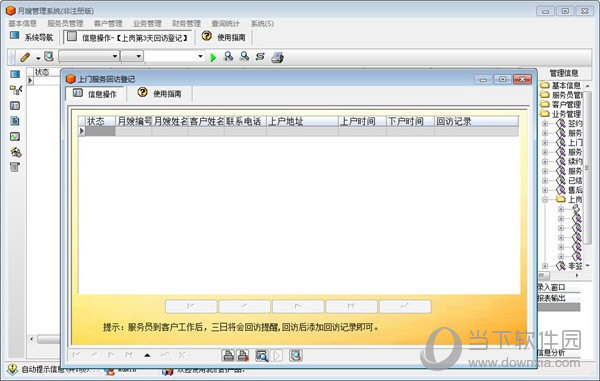The height and width of the screenshot is (381, 600).
Task: Open the first filter combo box in toolbar
Action: [x=89, y=57]
